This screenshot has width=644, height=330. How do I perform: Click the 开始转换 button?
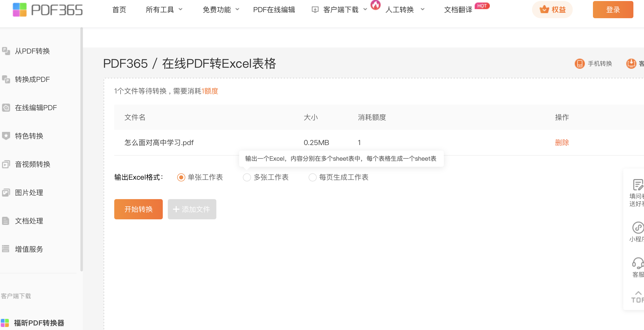(139, 209)
